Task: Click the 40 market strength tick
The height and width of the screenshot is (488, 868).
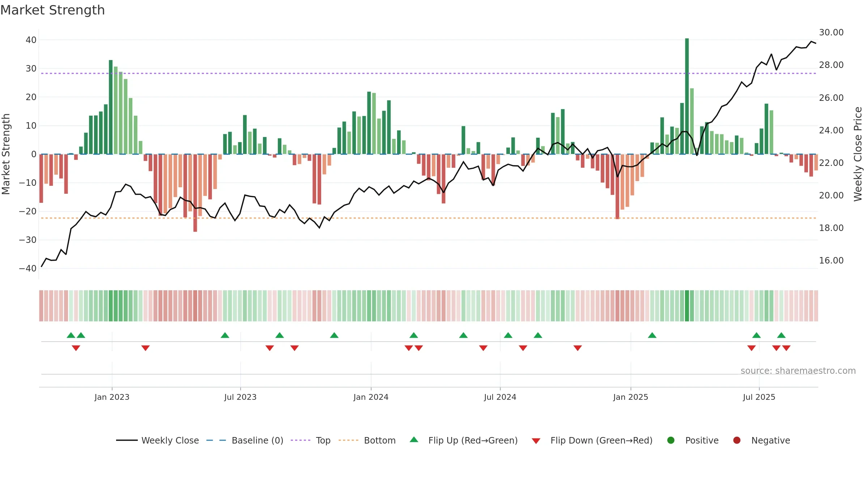Action: pos(31,40)
